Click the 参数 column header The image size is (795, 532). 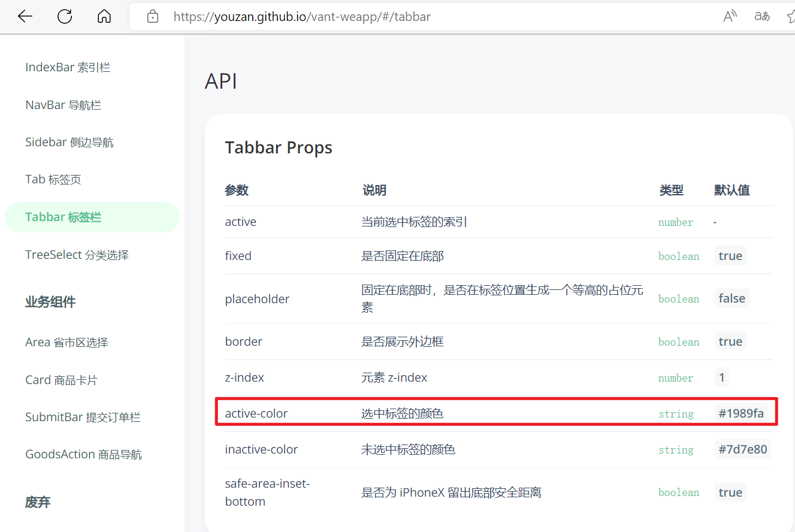[x=237, y=190]
